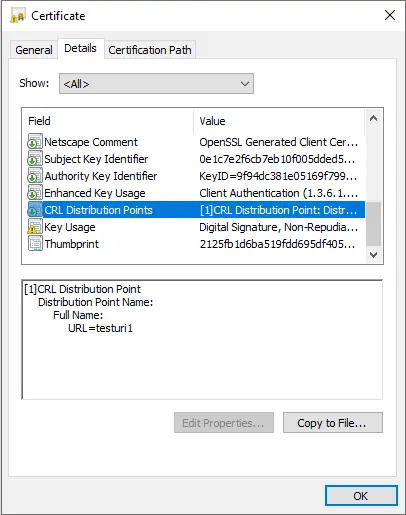Image resolution: width=406 pixels, height=515 pixels.
Task: Switch to the General tab
Action: (x=34, y=50)
